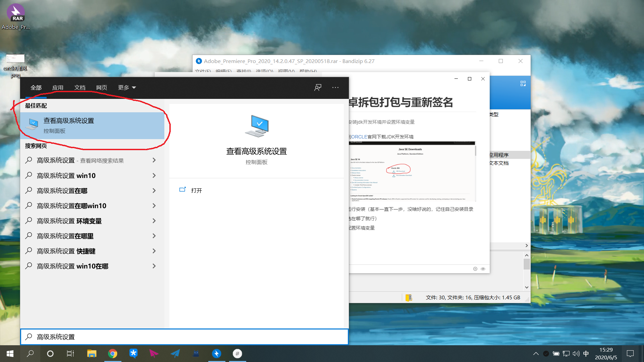Open the clock showing 15:29 2020/6/5
Image resolution: width=644 pixels, height=362 pixels.
point(606,354)
